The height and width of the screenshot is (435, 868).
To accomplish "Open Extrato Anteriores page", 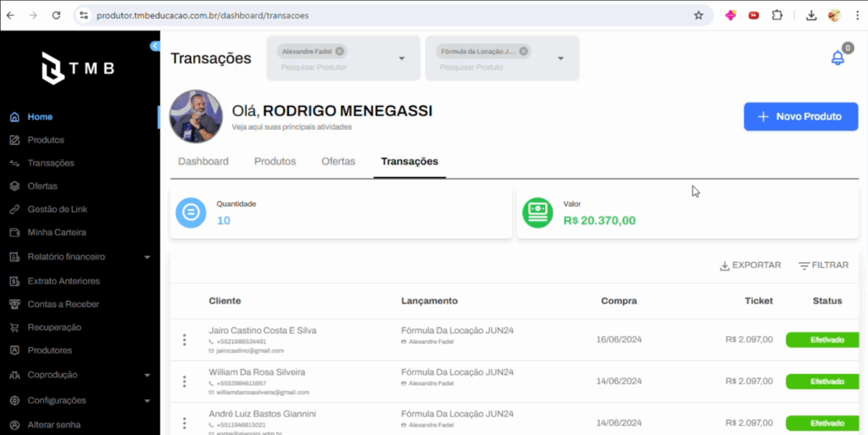I will 63,282.
